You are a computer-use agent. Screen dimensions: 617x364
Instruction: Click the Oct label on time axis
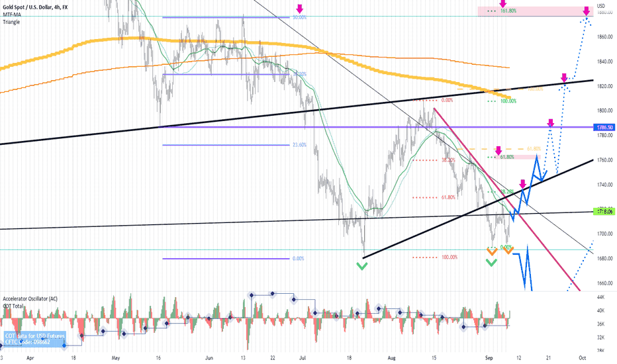[x=583, y=358]
